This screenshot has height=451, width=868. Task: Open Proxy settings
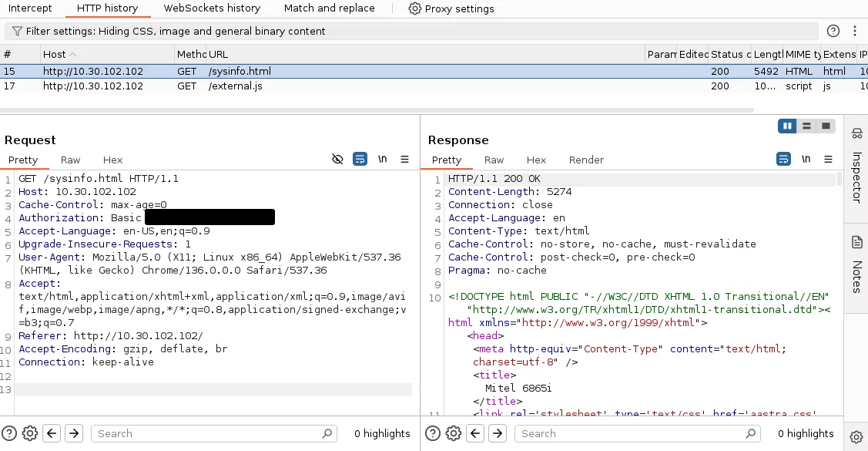click(x=451, y=8)
